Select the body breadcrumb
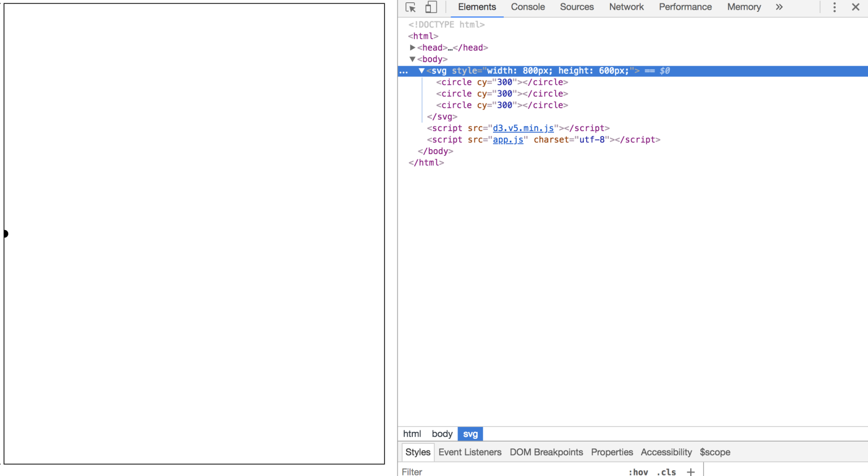The width and height of the screenshot is (868, 476). point(442,434)
